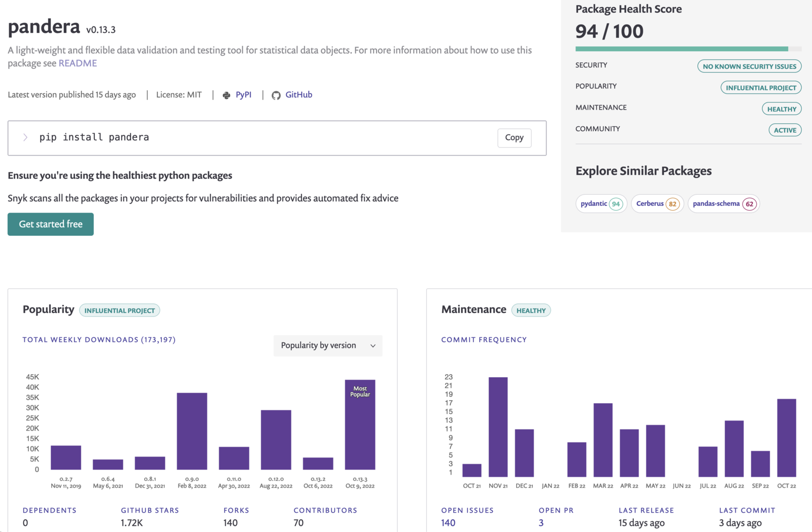Click the 3 days ago last commit value

click(x=740, y=523)
